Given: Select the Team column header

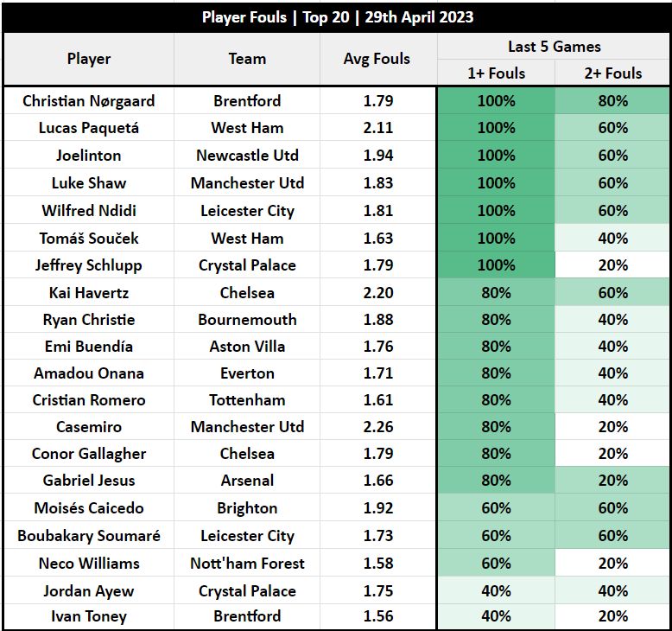Looking at the screenshot, I should coord(247,59).
